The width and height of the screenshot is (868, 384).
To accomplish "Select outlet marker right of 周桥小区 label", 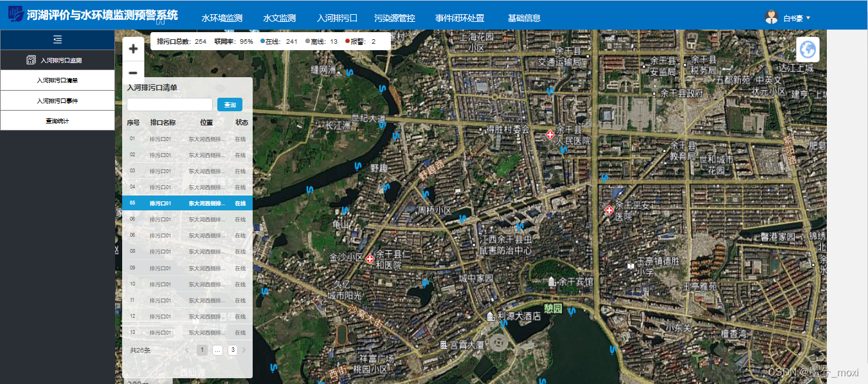I will coord(462,218).
